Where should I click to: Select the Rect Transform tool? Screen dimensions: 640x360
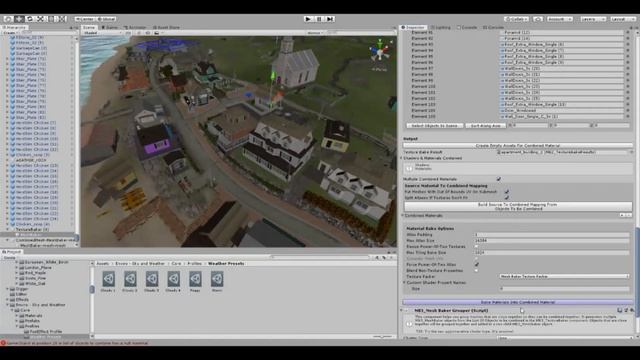(51, 19)
